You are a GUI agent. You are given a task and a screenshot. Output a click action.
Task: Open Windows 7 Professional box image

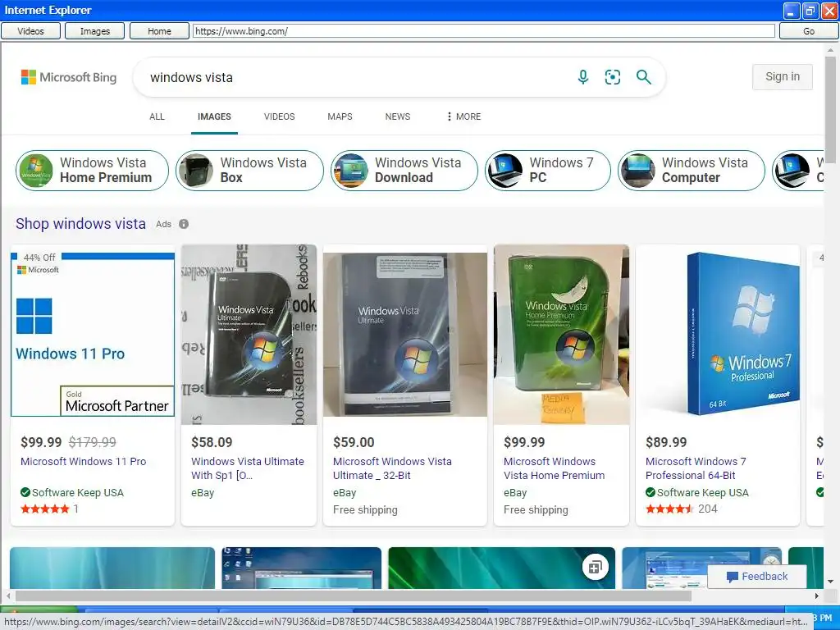pyautogui.click(x=717, y=335)
